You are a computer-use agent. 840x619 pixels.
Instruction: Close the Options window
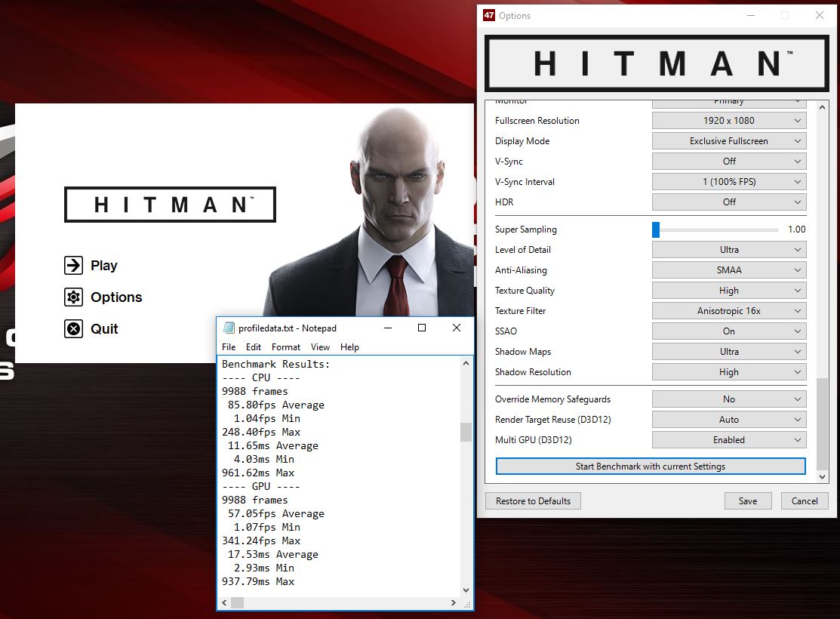point(820,15)
